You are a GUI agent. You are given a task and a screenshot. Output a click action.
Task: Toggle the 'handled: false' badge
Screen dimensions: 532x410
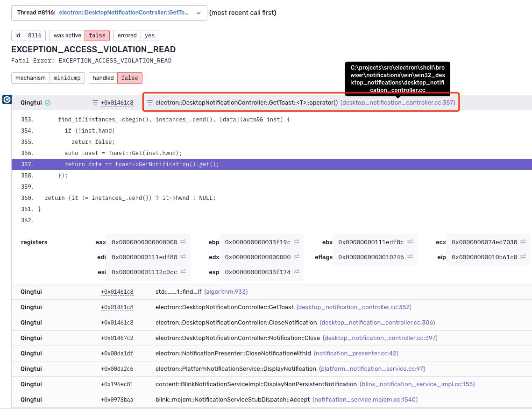[x=115, y=78]
